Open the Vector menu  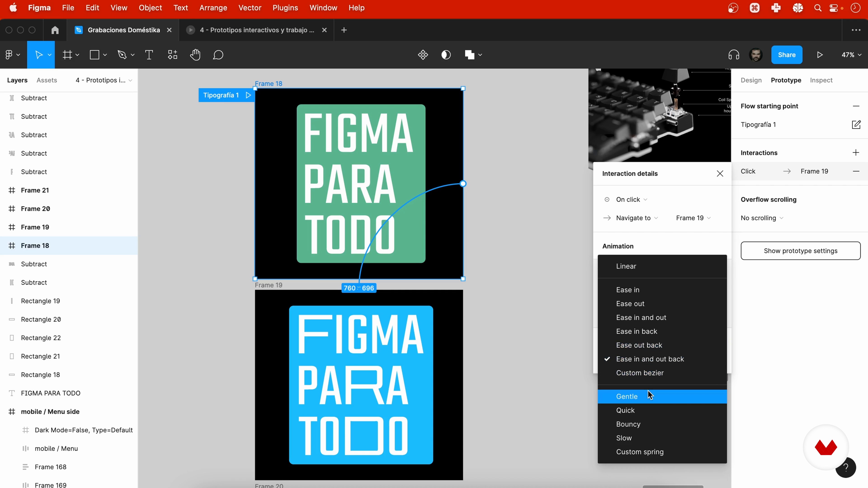[x=250, y=8]
